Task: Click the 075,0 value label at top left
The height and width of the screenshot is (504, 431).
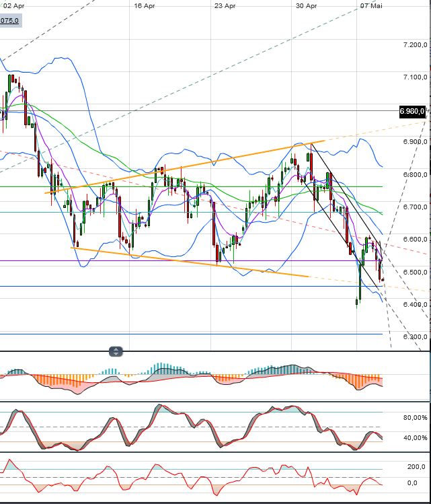Action: click(11, 21)
